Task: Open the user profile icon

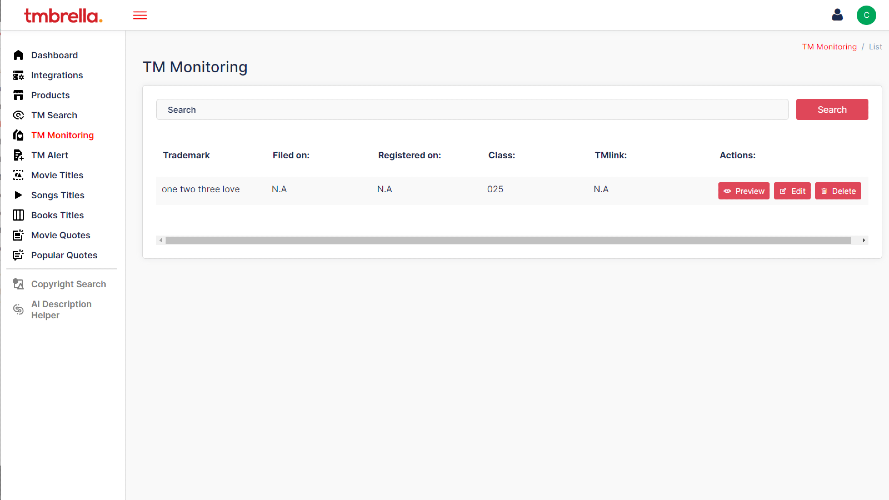Action: click(837, 15)
